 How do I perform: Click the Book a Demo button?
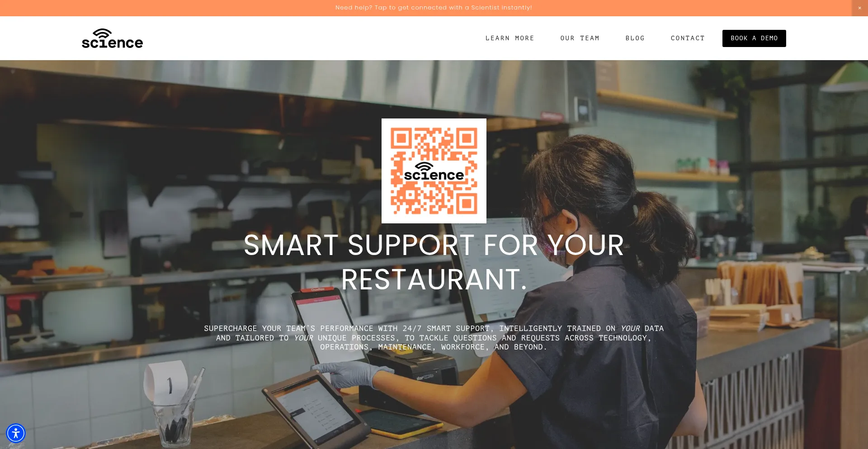754,38
